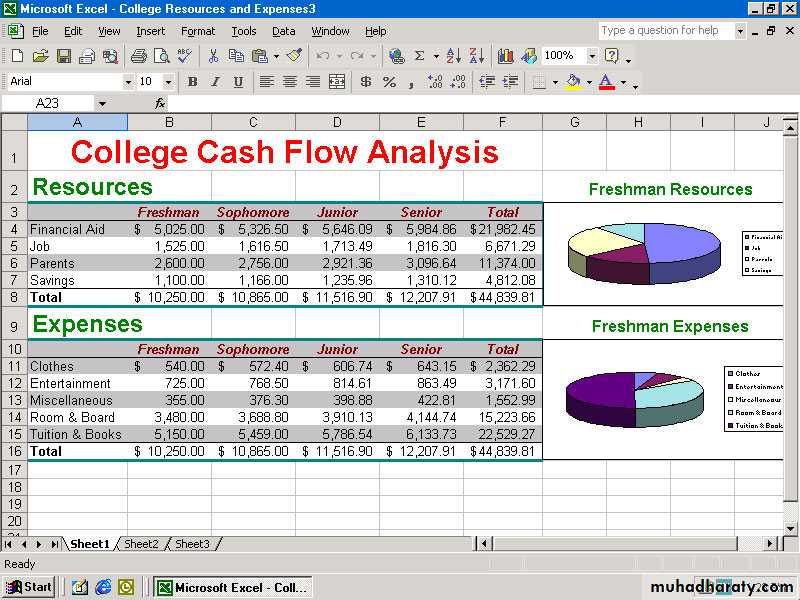Switch to the Sheet2 tab
Image resolution: width=800 pixels, height=600 pixels.
pos(141,544)
